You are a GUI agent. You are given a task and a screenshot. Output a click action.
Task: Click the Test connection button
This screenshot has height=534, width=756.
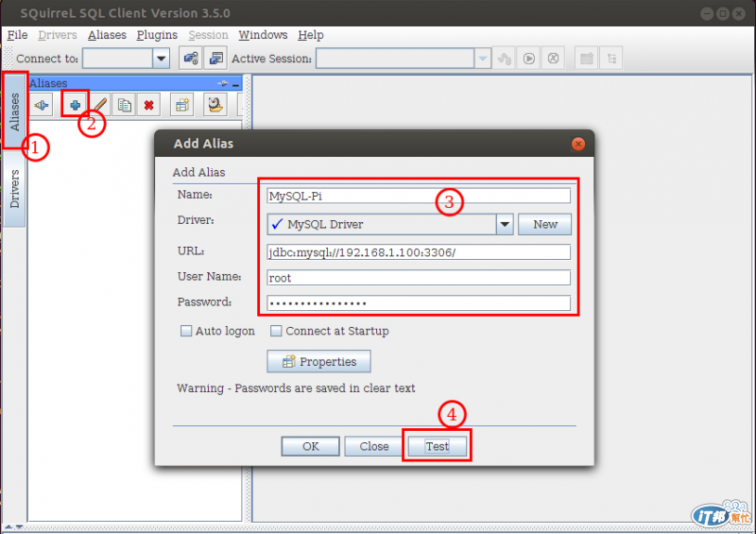(438, 446)
